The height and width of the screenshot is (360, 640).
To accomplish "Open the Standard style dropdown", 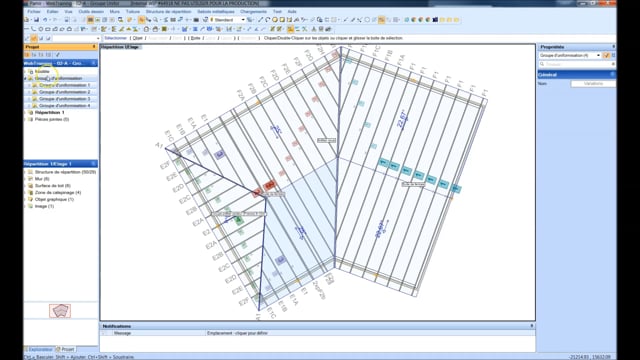I will [x=227, y=20].
